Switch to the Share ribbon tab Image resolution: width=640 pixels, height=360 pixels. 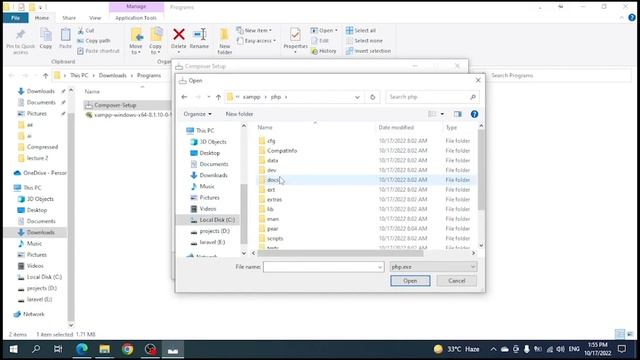pyautogui.click(x=69, y=18)
